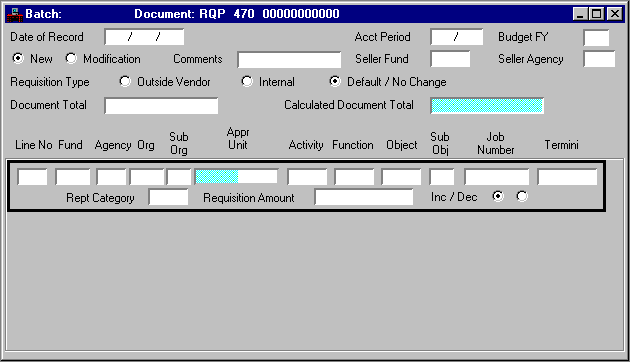Select the second Inc / Dec radio button

522,196
